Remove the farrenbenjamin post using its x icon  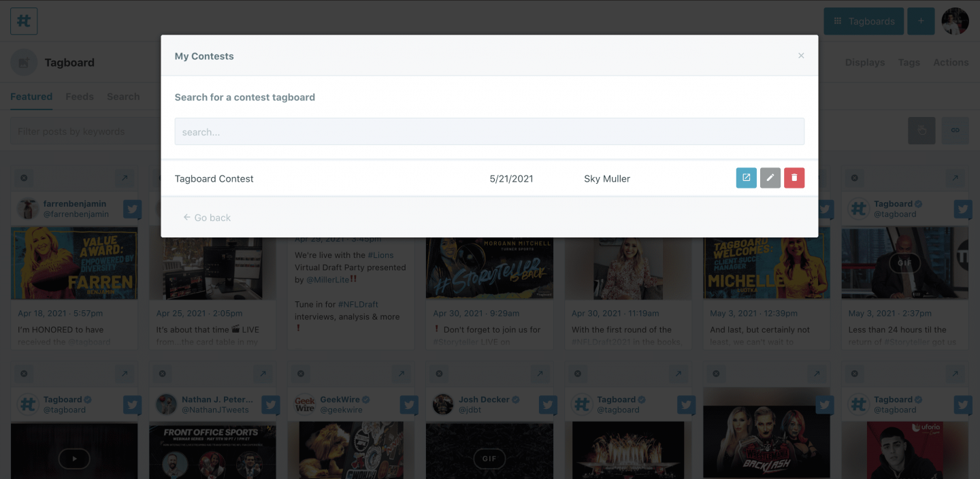[x=24, y=178]
